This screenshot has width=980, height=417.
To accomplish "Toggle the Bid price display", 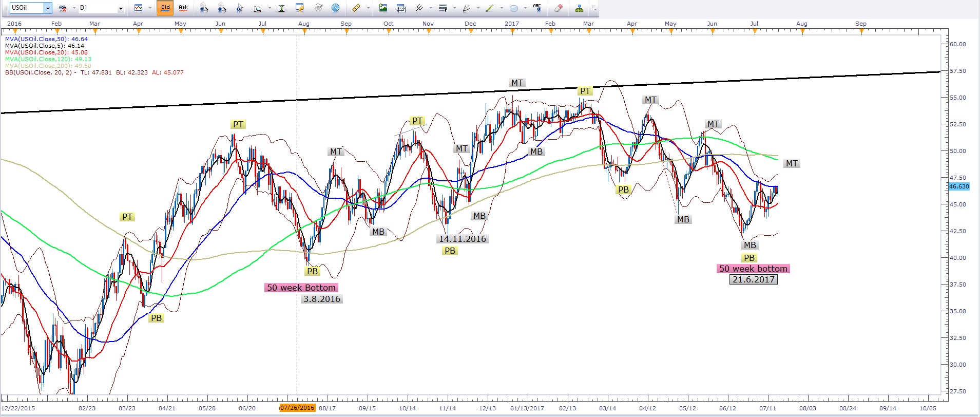I will pos(165,8).
